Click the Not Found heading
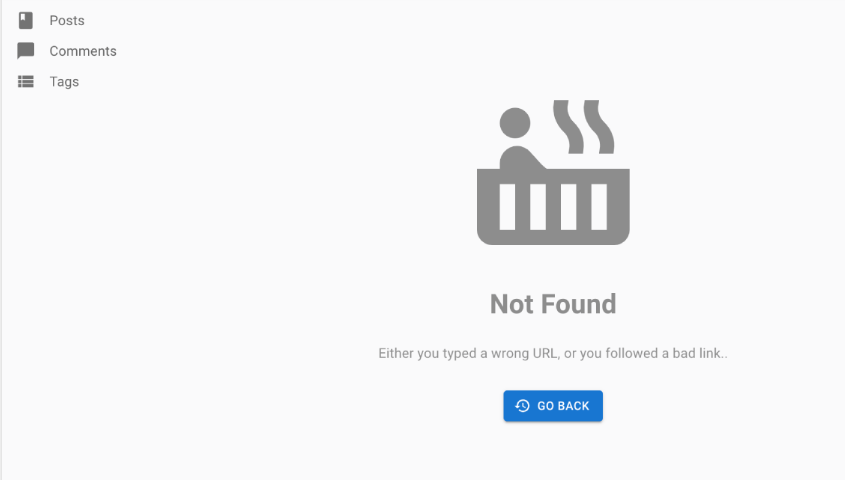 click(553, 304)
